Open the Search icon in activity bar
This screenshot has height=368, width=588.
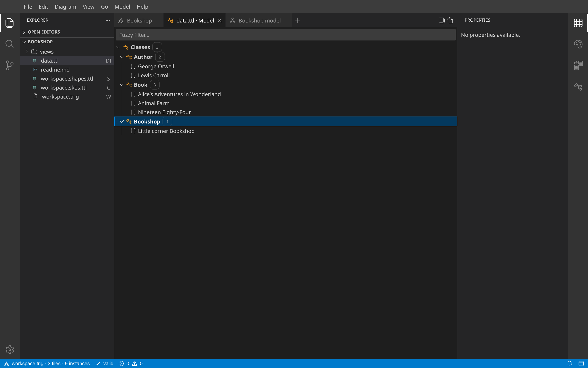pos(9,44)
